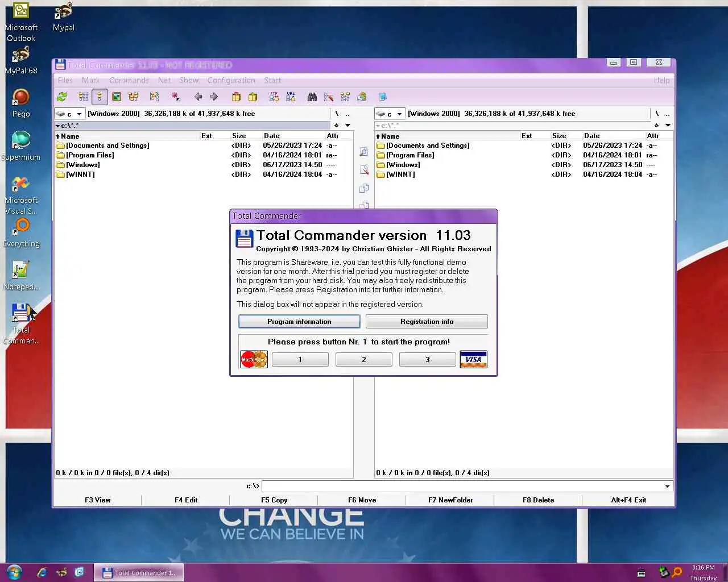Screen dimensions: 728x582
Task: Sort right panel by Size column header
Action: (565, 136)
